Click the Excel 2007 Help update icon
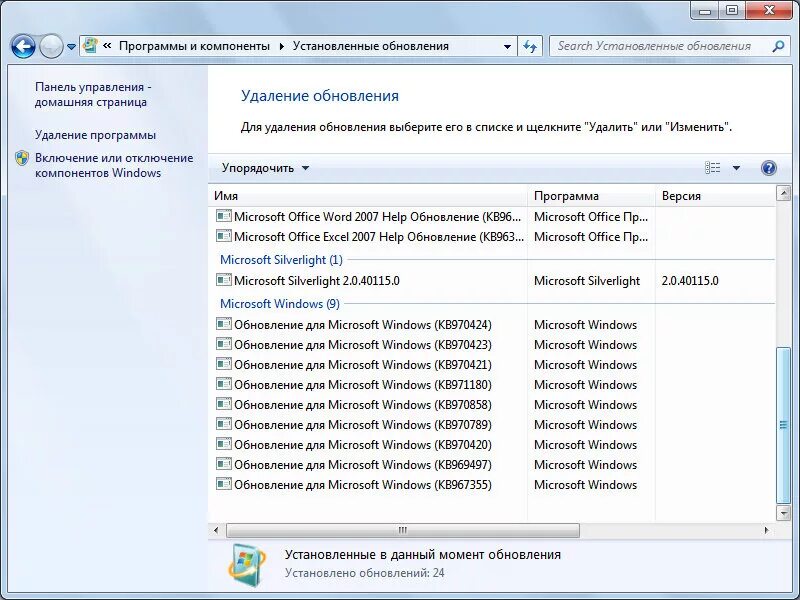The image size is (800, 600). (223, 236)
